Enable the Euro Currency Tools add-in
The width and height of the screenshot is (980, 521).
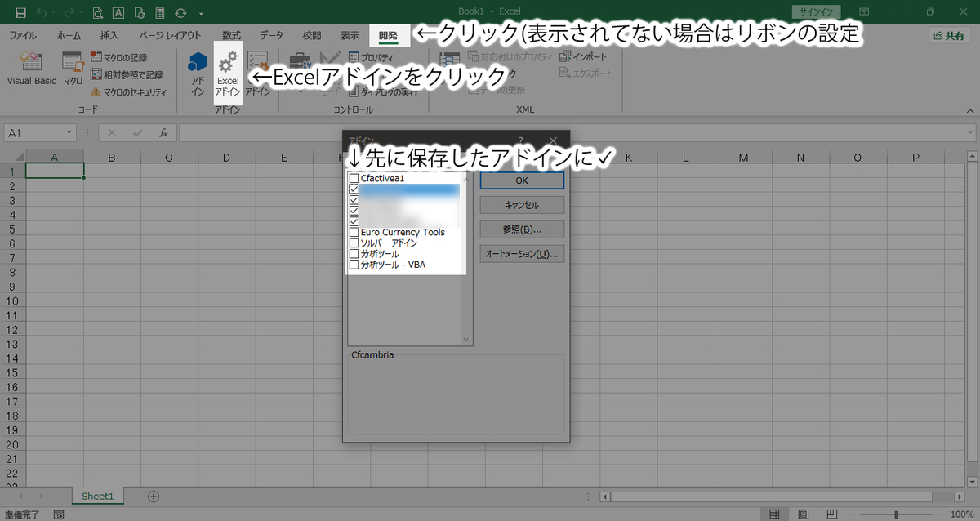pyautogui.click(x=354, y=232)
